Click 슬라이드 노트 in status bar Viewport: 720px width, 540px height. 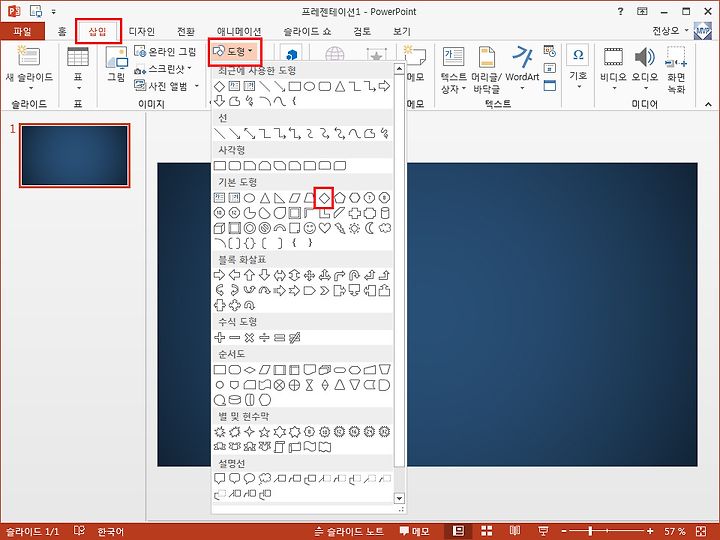pos(350,531)
